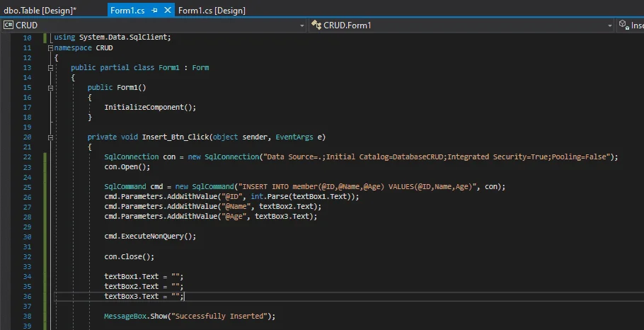
Task: Click the class icon beside CRUD.Form1
Action: click(x=316, y=25)
